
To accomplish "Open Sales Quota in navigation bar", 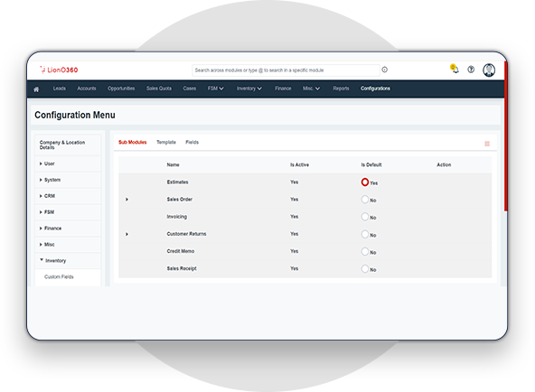I will coord(159,89).
